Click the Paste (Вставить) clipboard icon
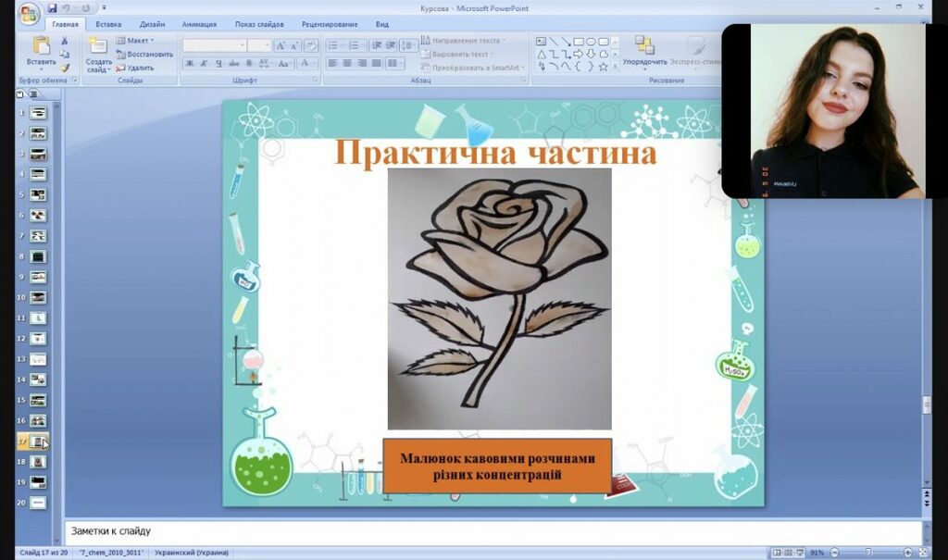This screenshot has width=948, height=560. click(x=41, y=44)
